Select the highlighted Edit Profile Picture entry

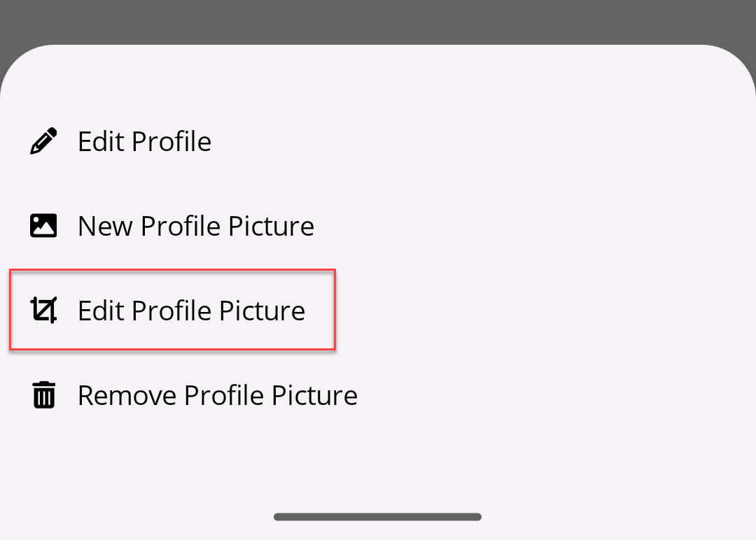pos(172,310)
